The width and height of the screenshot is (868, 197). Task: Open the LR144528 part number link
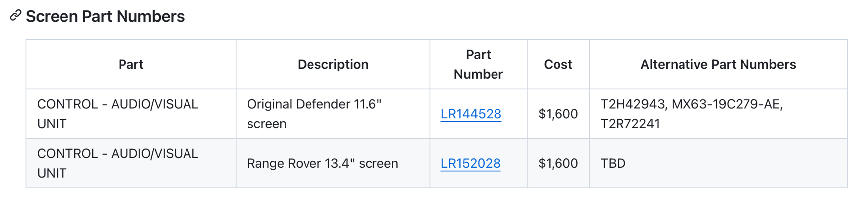point(471,114)
